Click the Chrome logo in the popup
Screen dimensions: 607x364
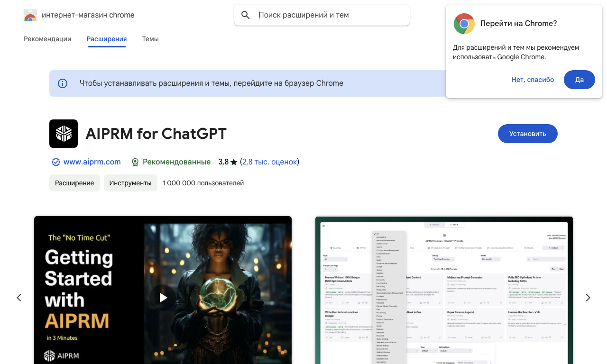coord(464,24)
